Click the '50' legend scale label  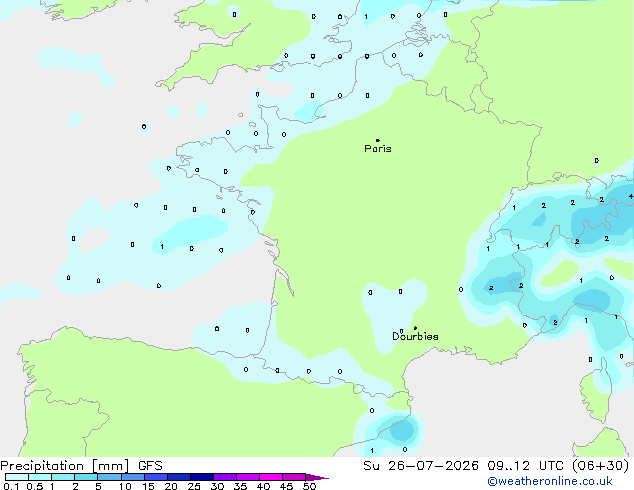point(309,486)
